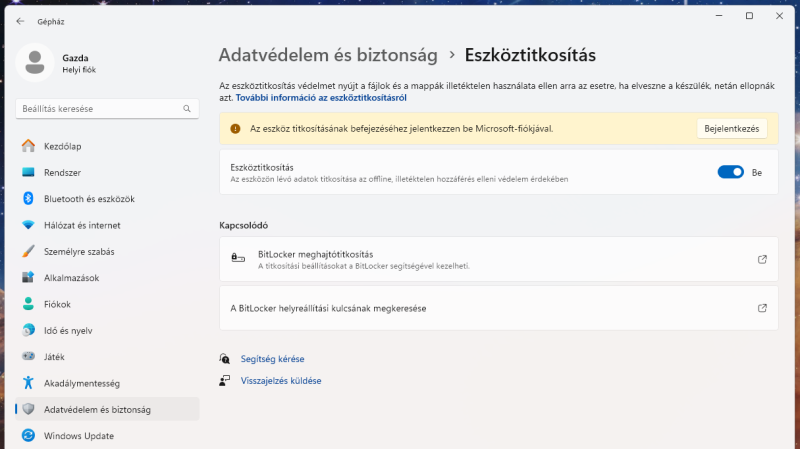This screenshot has height=449, width=800.
Task: Click the Beállítás keresése search field
Action: point(98,108)
